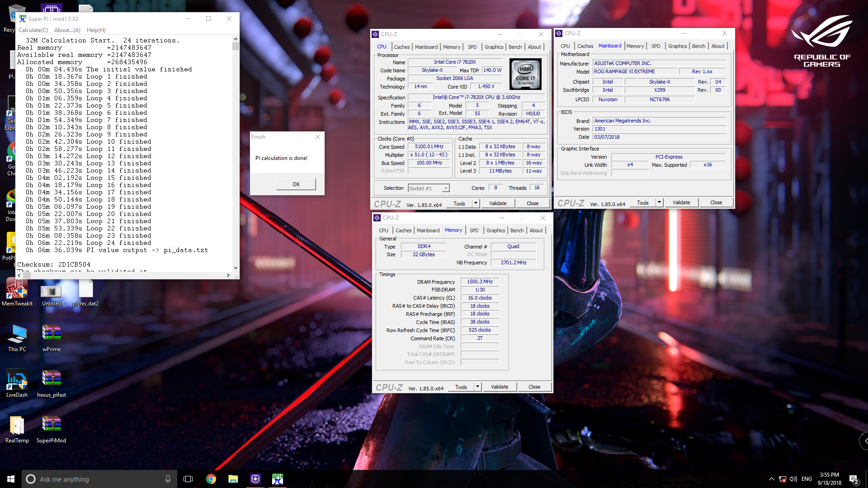The width and height of the screenshot is (868, 488).
Task: Click Validate in the Mainboard window
Action: (681, 202)
